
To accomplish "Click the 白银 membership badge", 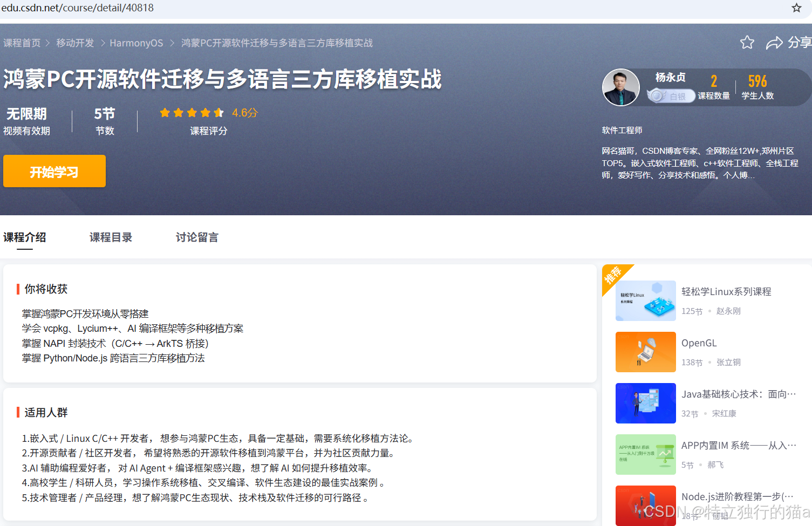I will [671, 96].
